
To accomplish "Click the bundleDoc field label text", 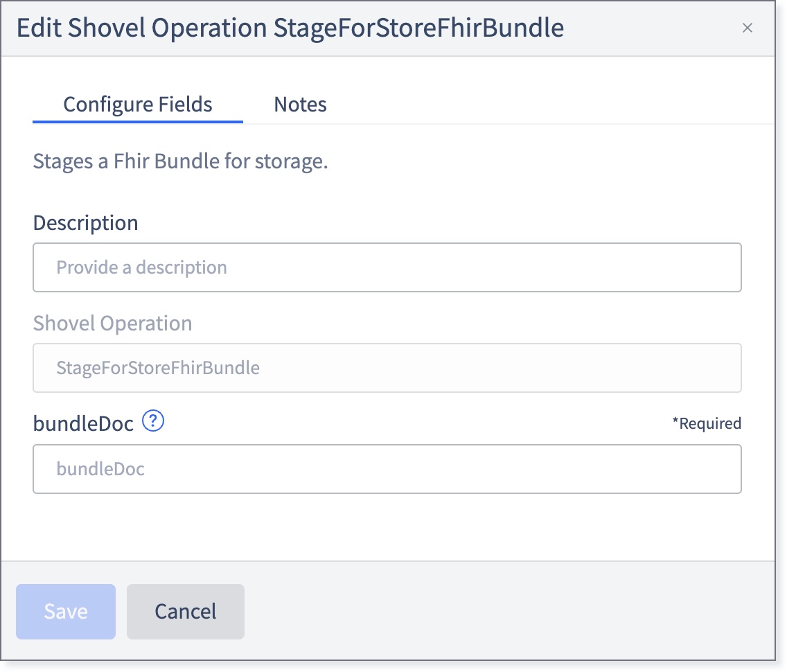I will click(83, 423).
